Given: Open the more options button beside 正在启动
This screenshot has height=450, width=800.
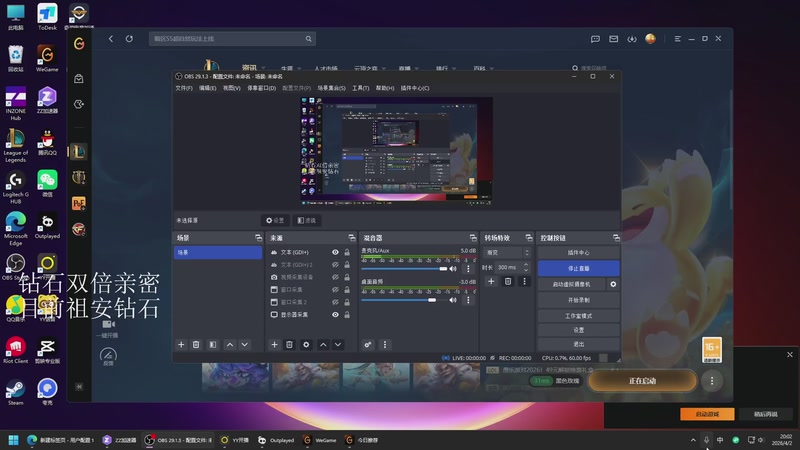Looking at the screenshot, I should [x=712, y=381].
